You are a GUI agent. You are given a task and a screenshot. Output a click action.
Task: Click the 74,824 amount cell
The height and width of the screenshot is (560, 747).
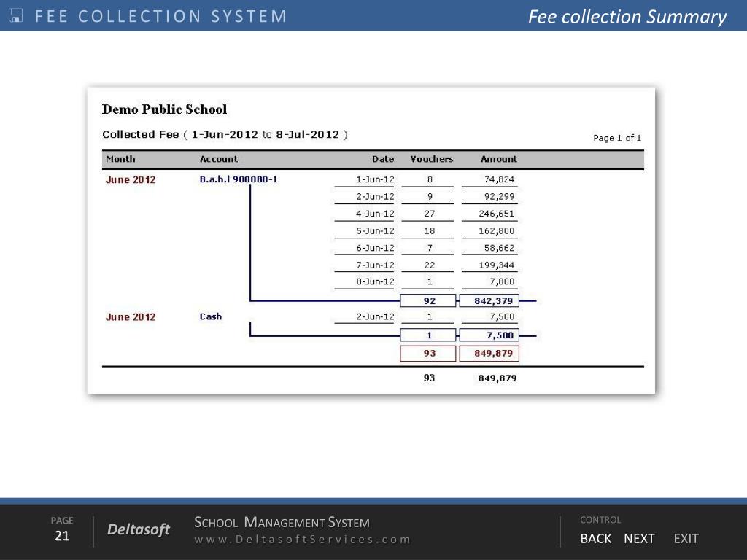499,179
